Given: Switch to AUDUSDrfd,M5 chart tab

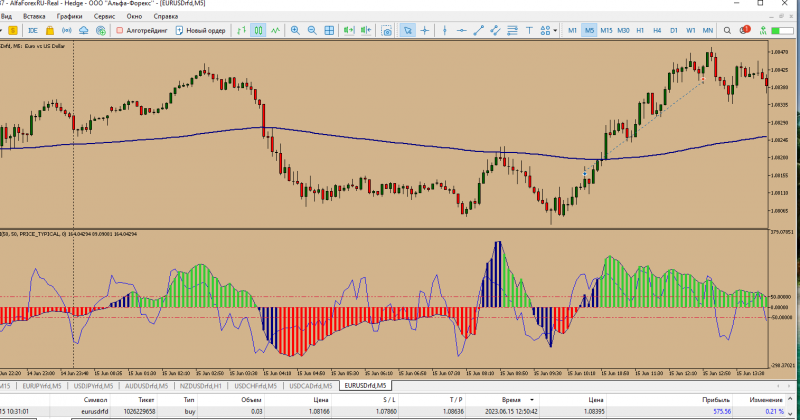Looking at the screenshot, I should click(x=146, y=386).
